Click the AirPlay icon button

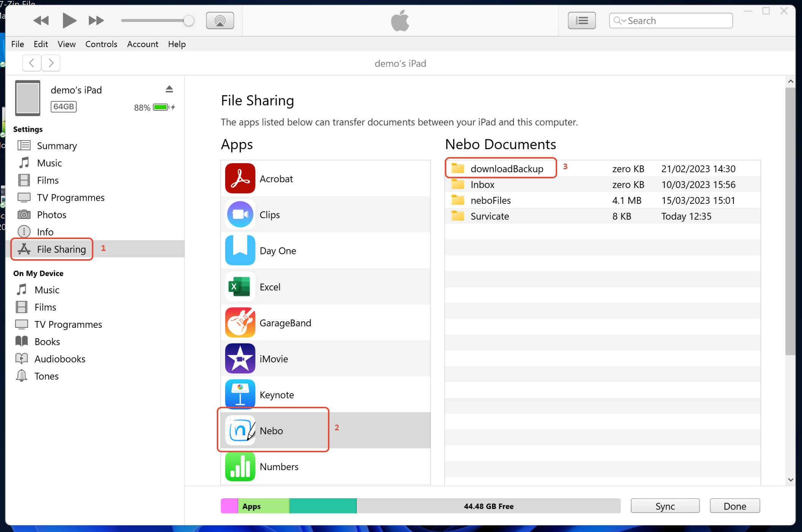(x=220, y=20)
